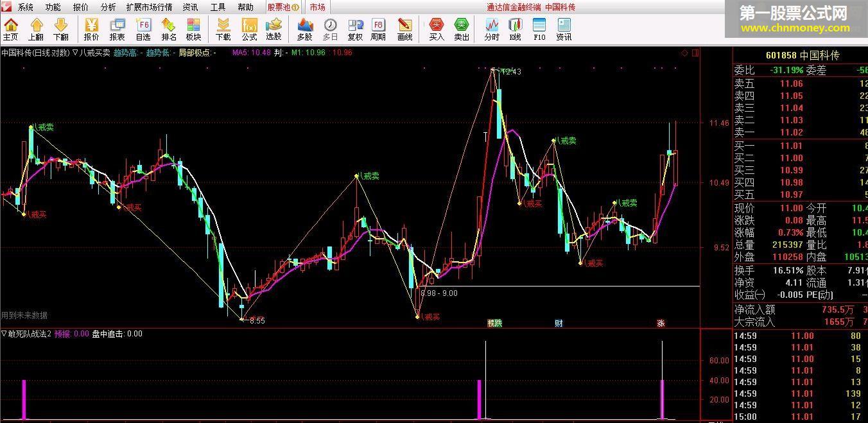Switch to the 股票池 tab
The width and height of the screenshot is (868, 423).
tap(283, 7)
